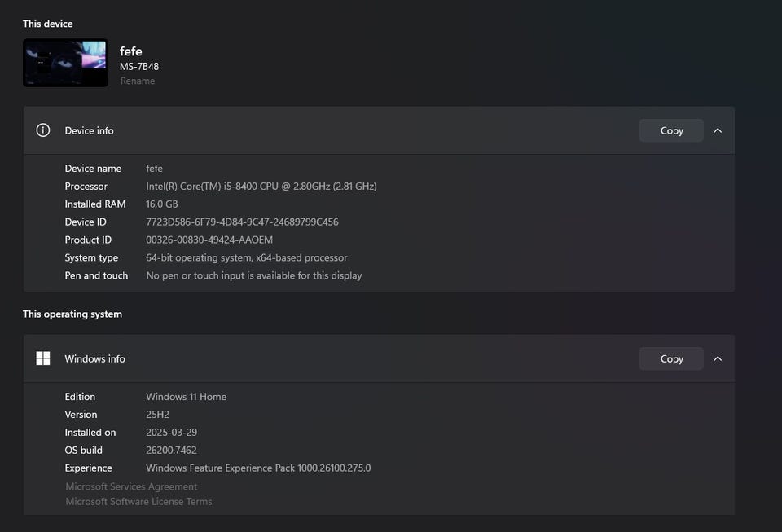Copy the Device info details
The height and width of the screenshot is (532, 782).
point(671,130)
